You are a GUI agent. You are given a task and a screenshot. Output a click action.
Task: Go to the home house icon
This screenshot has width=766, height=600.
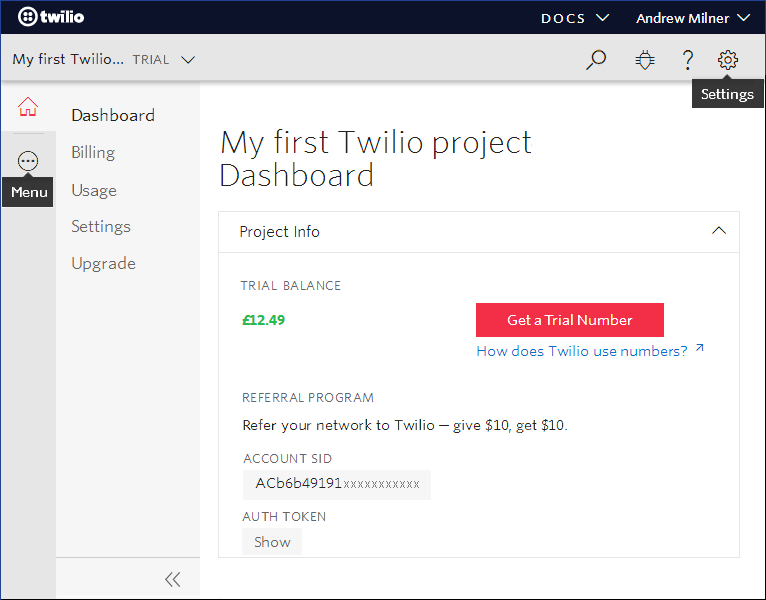pyautogui.click(x=28, y=106)
